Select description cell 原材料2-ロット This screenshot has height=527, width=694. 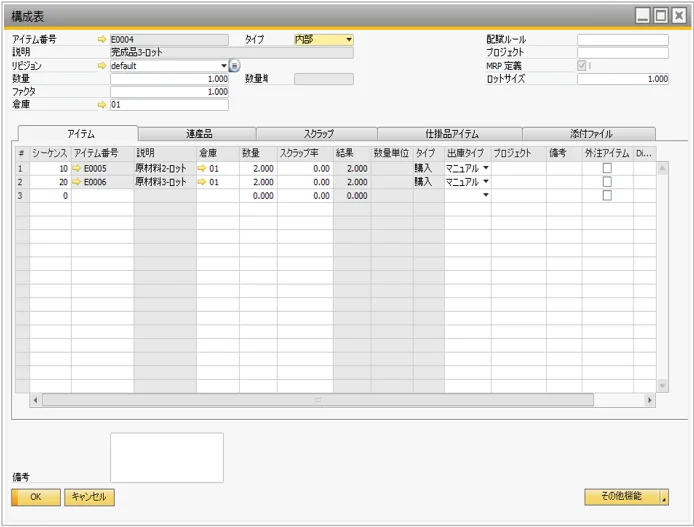click(x=165, y=169)
